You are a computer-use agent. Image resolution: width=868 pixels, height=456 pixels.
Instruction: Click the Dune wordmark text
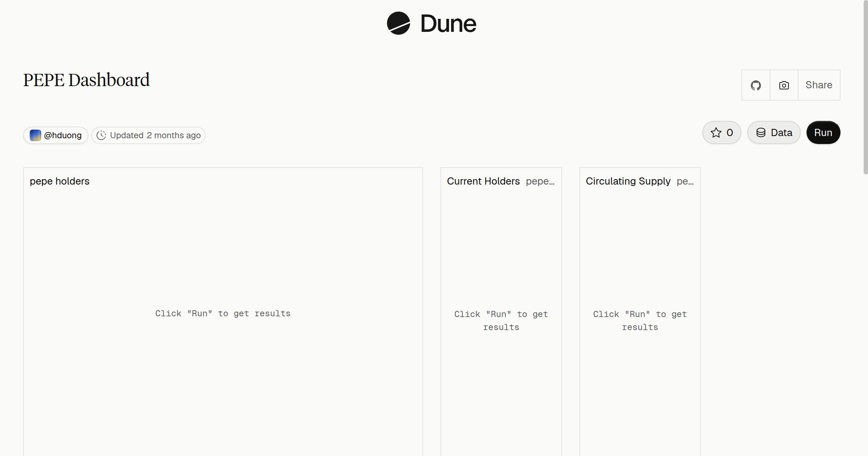point(448,24)
